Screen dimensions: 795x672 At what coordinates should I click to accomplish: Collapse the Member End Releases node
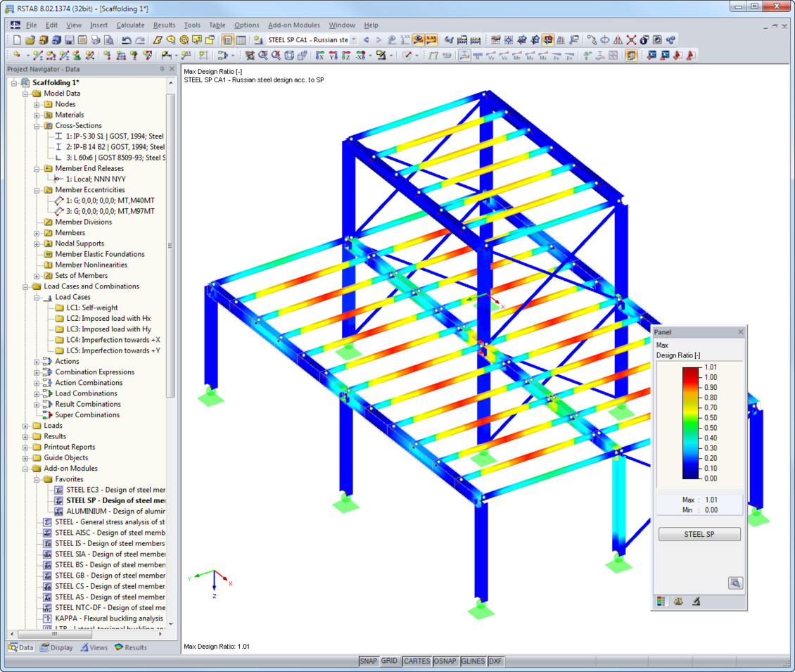[x=37, y=169]
